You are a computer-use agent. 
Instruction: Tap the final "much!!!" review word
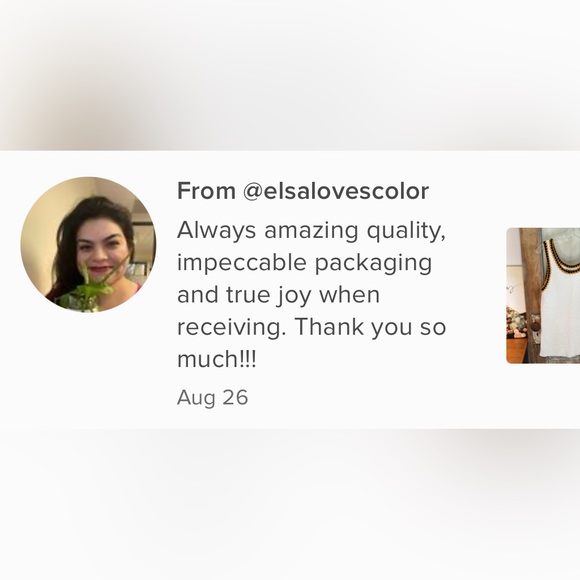(216, 359)
